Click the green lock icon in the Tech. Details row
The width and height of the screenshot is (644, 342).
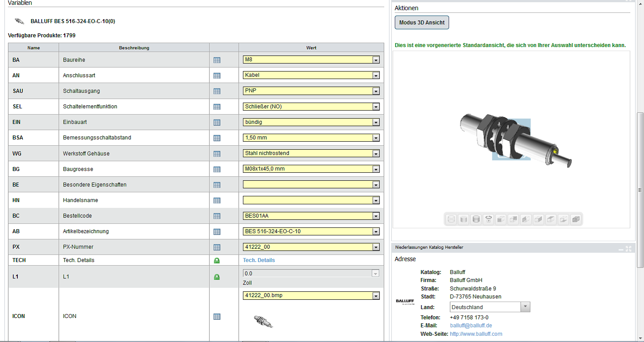pyautogui.click(x=217, y=260)
